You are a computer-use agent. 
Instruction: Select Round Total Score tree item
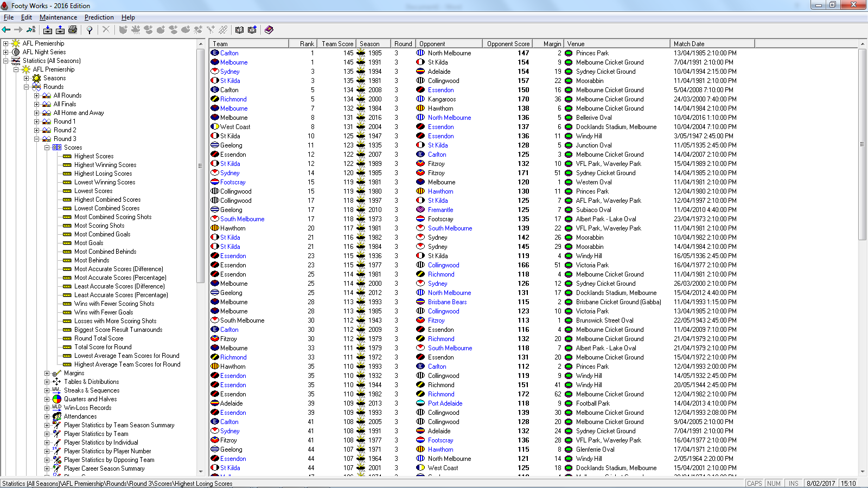pos(99,338)
